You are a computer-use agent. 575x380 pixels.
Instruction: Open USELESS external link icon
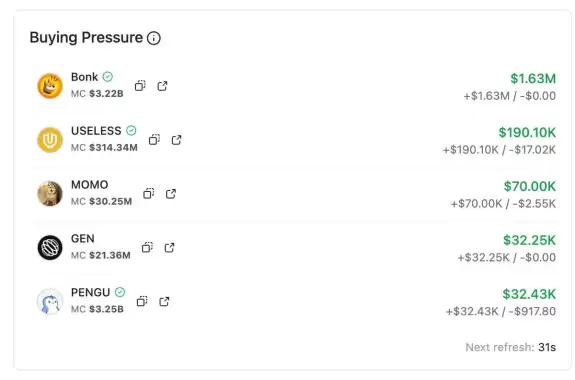[176, 140]
